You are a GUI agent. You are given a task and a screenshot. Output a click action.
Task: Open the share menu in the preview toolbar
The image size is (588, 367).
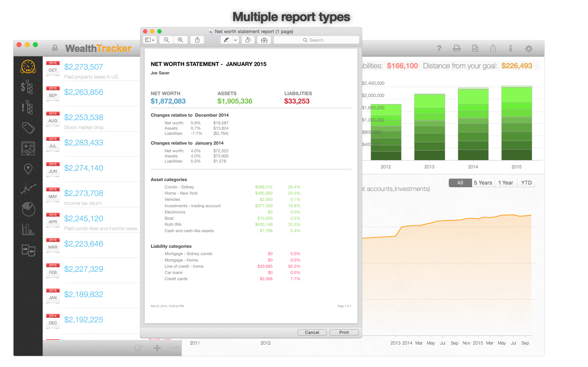tap(197, 40)
